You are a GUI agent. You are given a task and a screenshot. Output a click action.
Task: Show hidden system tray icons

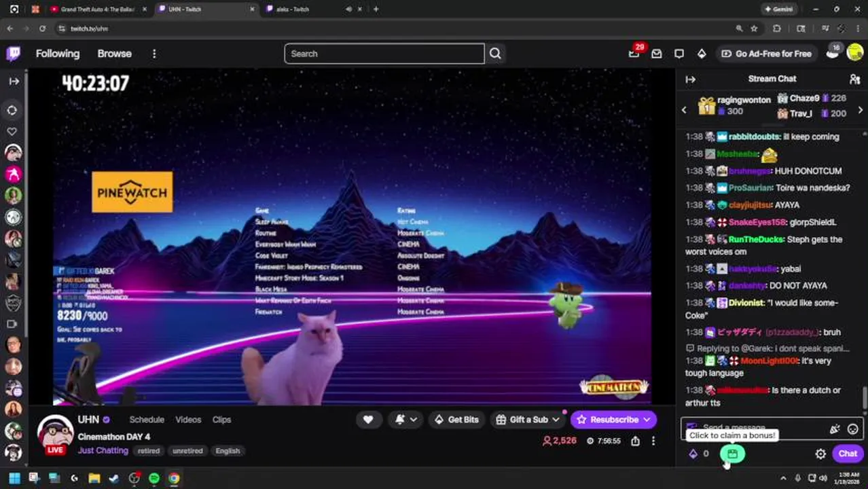click(783, 478)
